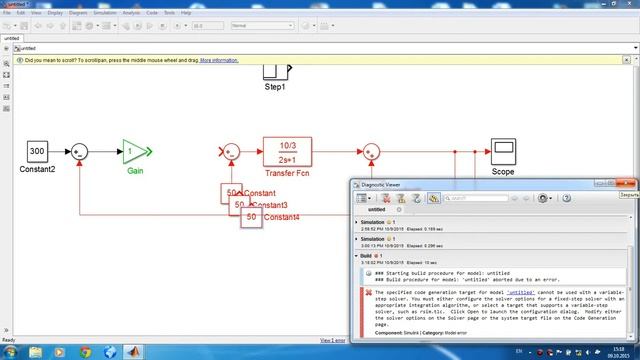The width and height of the screenshot is (640, 360).
Task: Click the Back navigation arrow in toolbar
Action: pyautogui.click(x=38, y=26)
